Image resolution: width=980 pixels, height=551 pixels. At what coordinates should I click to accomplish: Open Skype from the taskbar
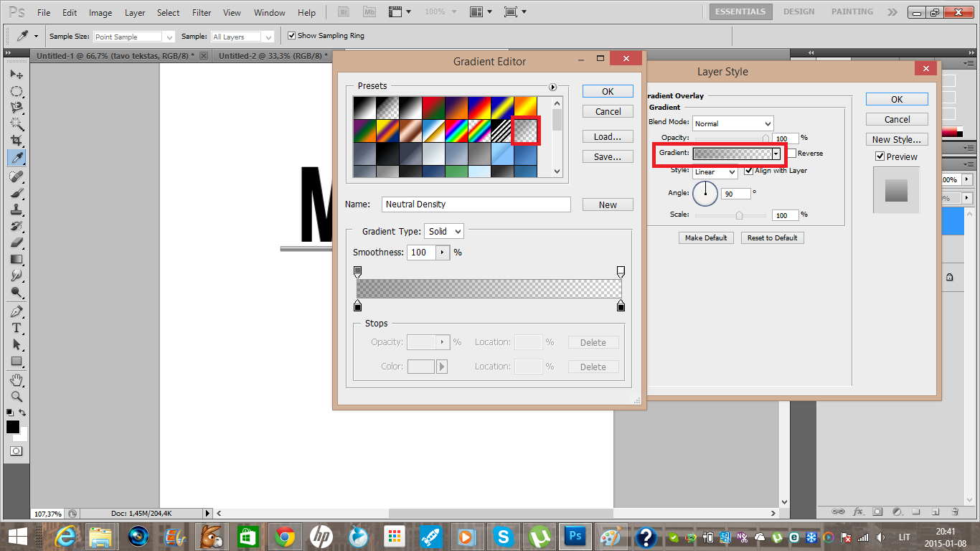point(503,537)
